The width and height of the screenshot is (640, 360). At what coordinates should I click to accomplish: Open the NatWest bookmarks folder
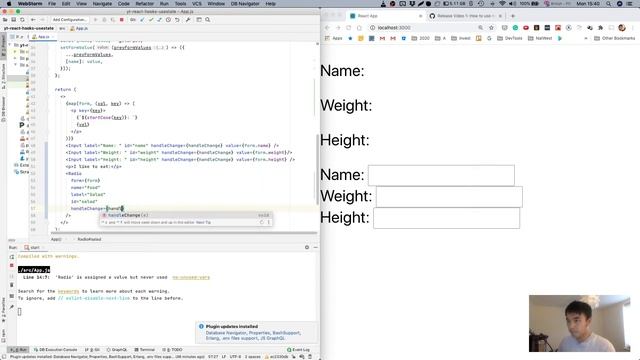[x=540, y=38]
